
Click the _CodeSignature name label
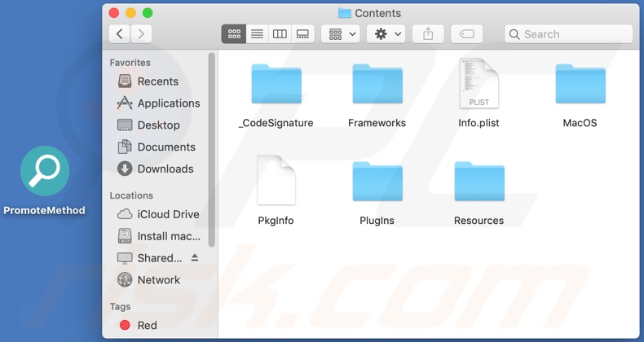[x=276, y=123]
